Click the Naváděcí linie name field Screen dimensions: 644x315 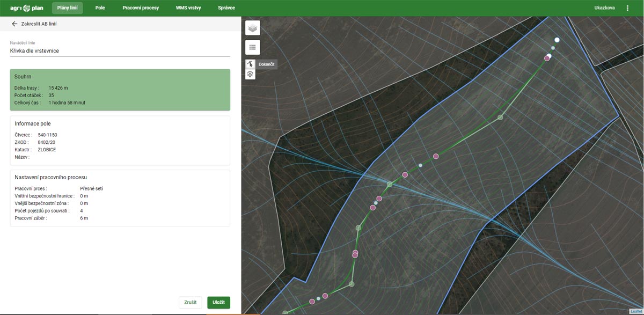(120, 50)
